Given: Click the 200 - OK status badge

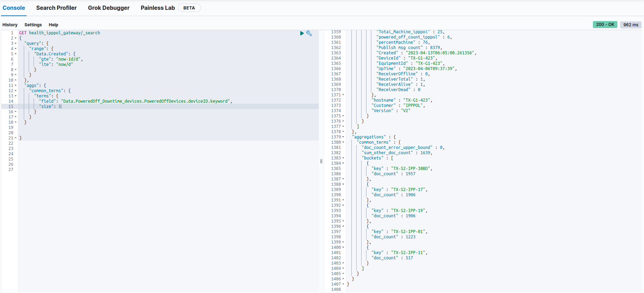Looking at the screenshot, I should coord(605,25).
